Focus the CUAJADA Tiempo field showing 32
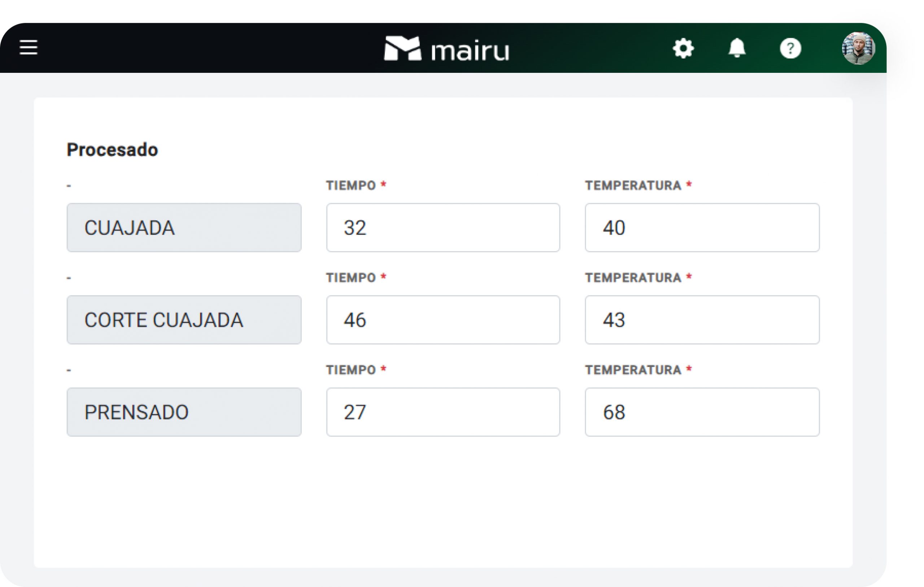 coord(443,228)
